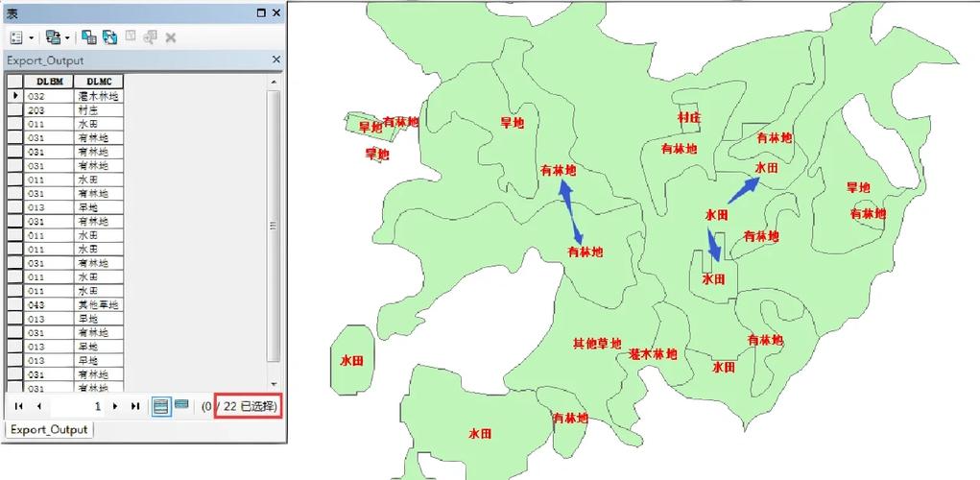This screenshot has width=980, height=480.
Task: Go to the previous record
Action: [x=38, y=406]
